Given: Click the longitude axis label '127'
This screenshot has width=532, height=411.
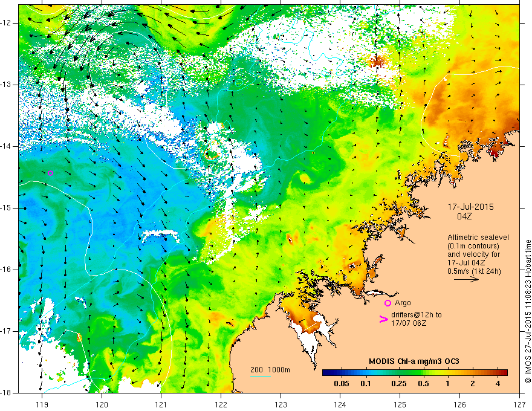Looking at the screenshot, I should pyautogui.click(x=519, y=404).
